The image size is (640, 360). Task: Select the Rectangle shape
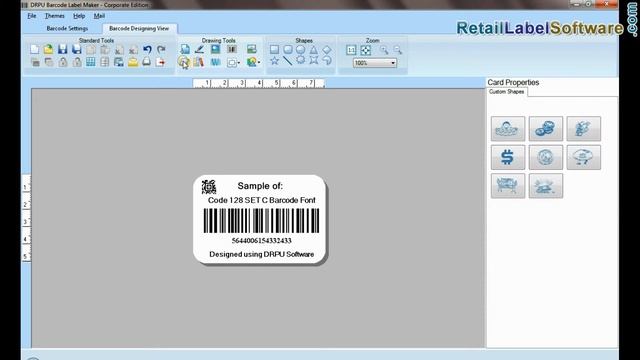point(274,49)
